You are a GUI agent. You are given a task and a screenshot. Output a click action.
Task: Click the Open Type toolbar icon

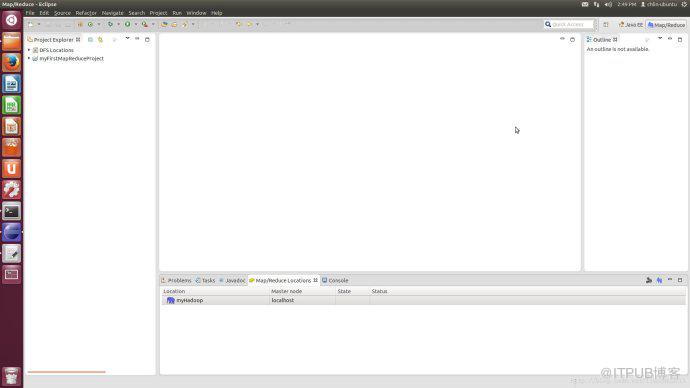pos(164,25)
